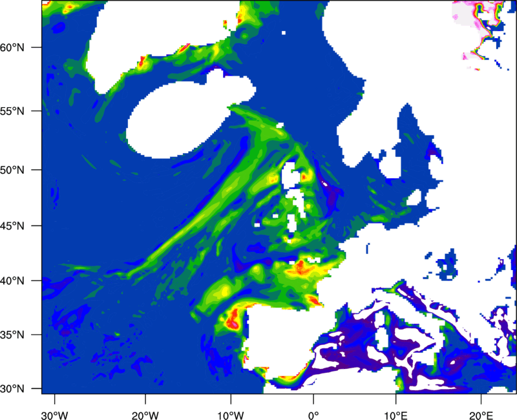The height and width of the screenshot is (420, 517).
Task: Click the 55°N latitude label
Action: (x=12, y=111)
